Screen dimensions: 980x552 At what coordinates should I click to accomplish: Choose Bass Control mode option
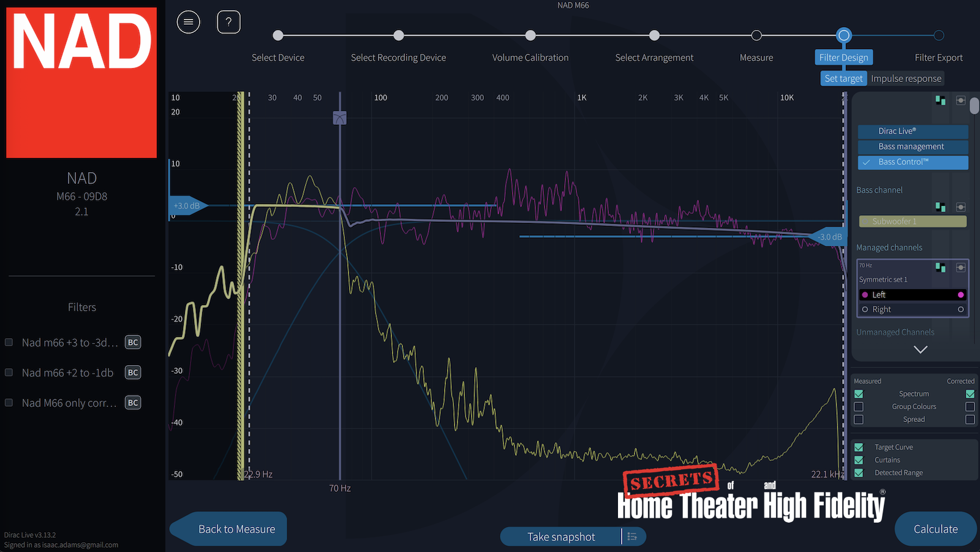[913, 162]
